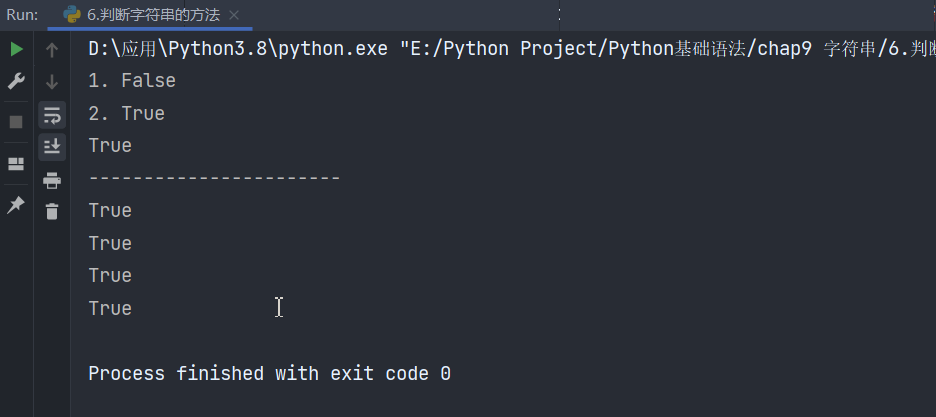The width and height of the screenshot is (936, 417).
Task: Stop the process with the square icon
Action: [16, 122]
